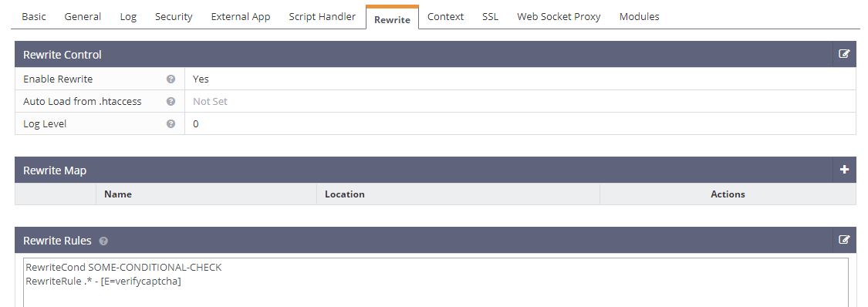Viewport: 868px width, 307px height.
Task: Switch to the General tab
Action: coord(83,17)
